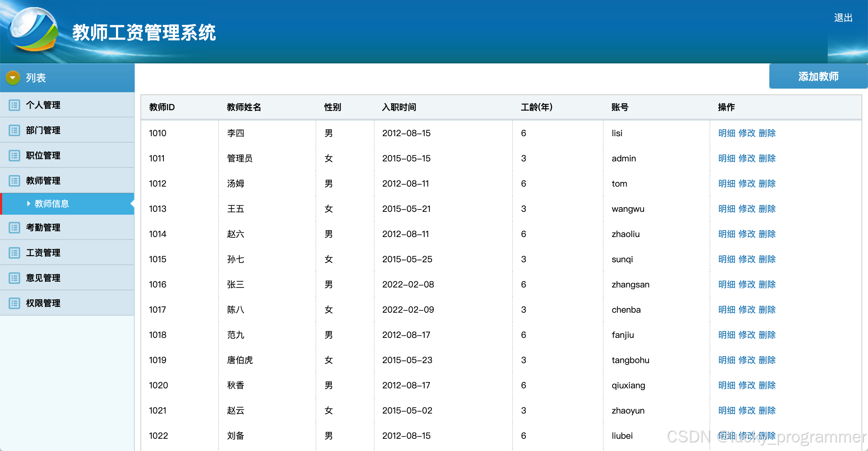Log out via 退出 link
868x451 pixels.
(x=843, y=18)
